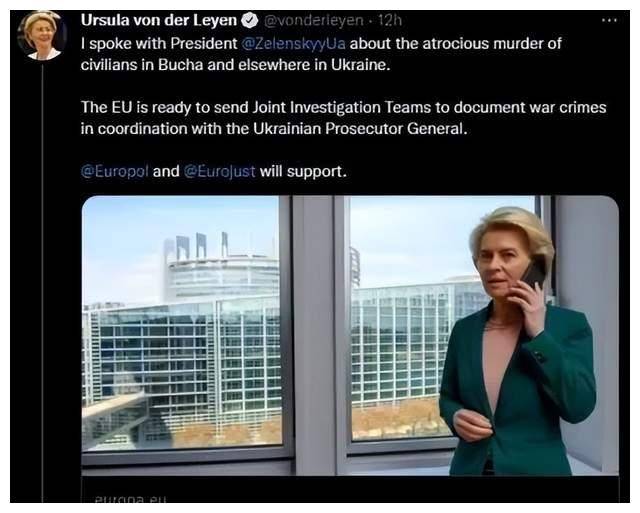Viewport: 640px width, 513px height.
Task: Open the @ZelenskyyUa mention link
Action: point(293,43)
